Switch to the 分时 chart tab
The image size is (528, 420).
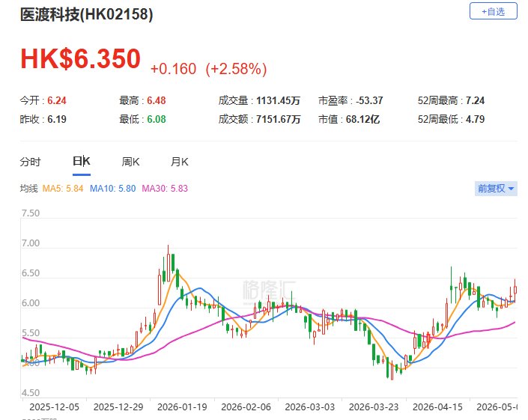(30, 162)
